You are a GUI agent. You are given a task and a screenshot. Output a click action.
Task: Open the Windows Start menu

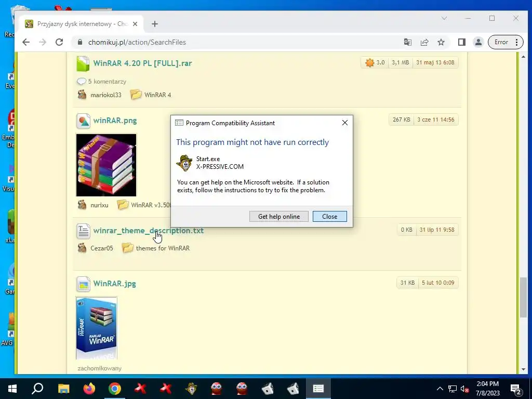tap(12, 389)
